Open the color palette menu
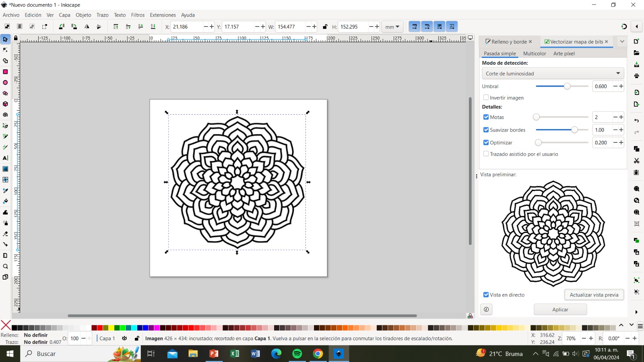Screen dimensions: 644x362 640,326
